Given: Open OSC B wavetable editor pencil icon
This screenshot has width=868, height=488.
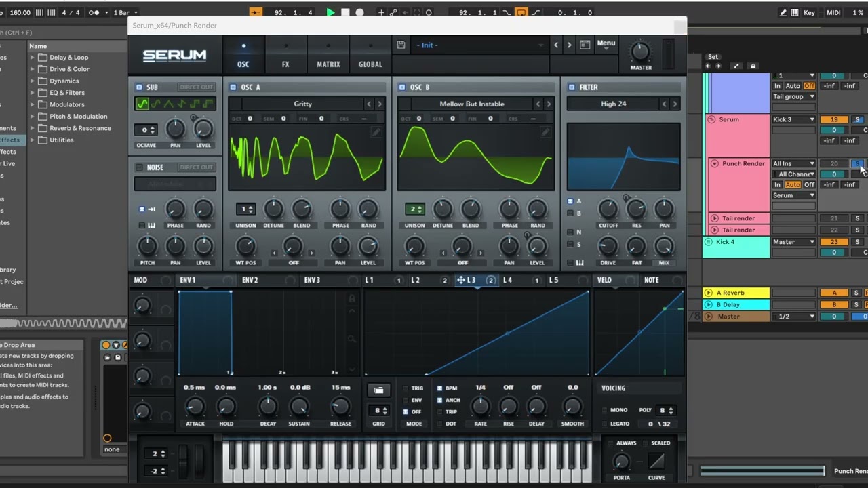Looking at the screenshot, I should pyautogui.click(x=545, y=132).
